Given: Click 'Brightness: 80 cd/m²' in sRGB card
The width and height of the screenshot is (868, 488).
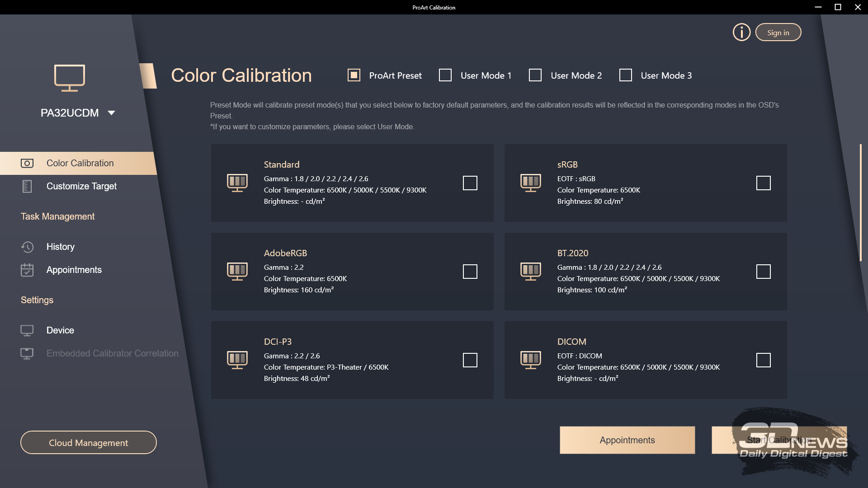Looking at the screenshot, I should point(590,201).
